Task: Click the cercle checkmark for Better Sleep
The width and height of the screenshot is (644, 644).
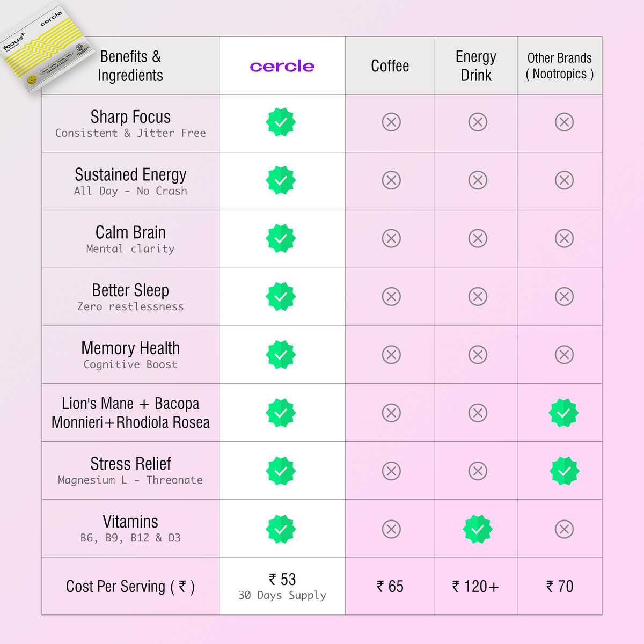Action: (x=281, y=296)
